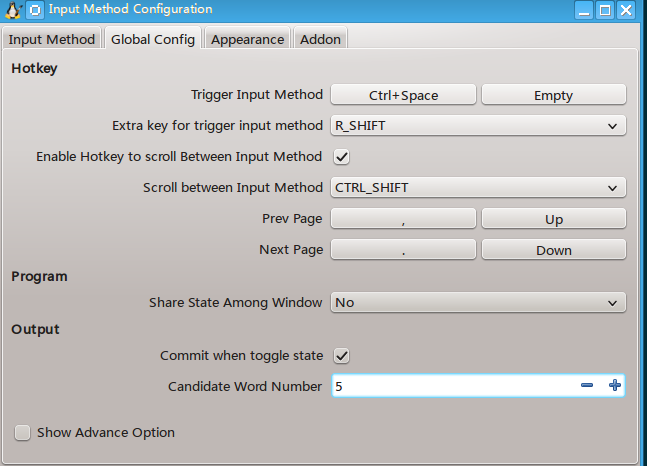Click the Up button for Prev Page

click(x=553, y=219)
